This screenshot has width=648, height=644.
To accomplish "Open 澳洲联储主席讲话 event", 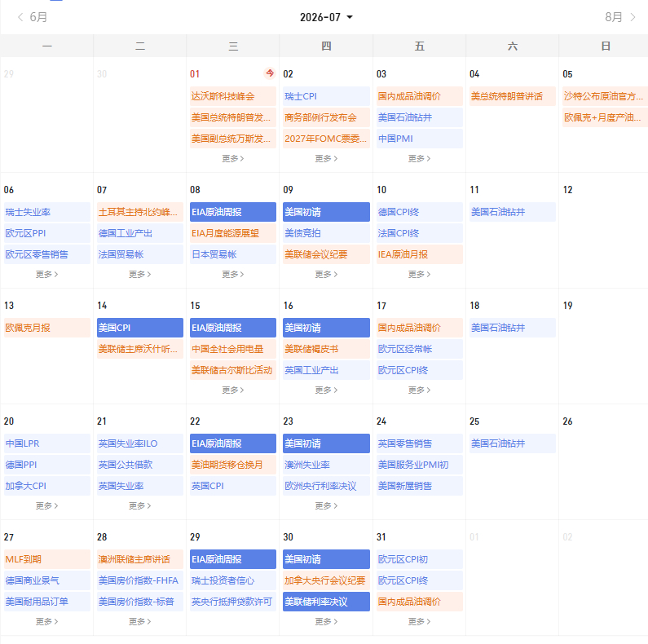I will pos(140,559).
